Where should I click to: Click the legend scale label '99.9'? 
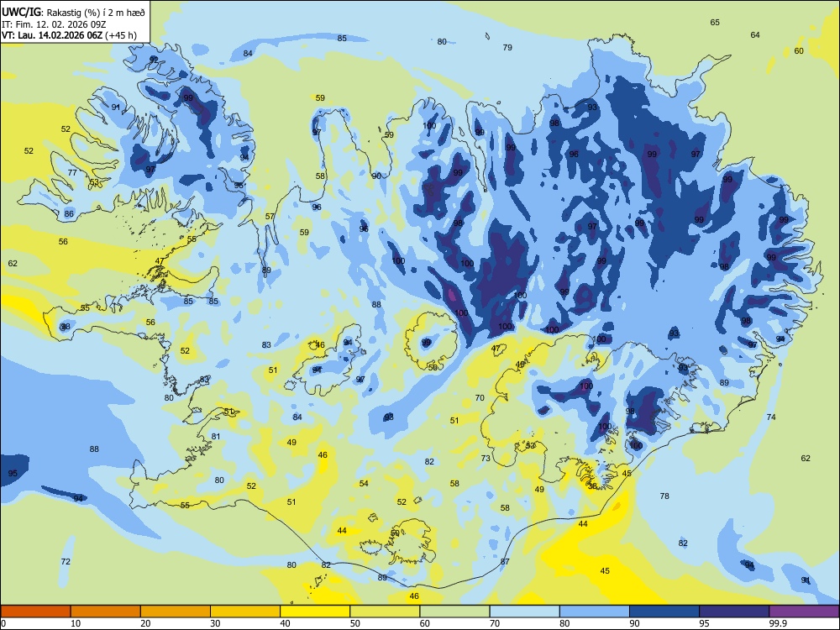click(778, 623)
